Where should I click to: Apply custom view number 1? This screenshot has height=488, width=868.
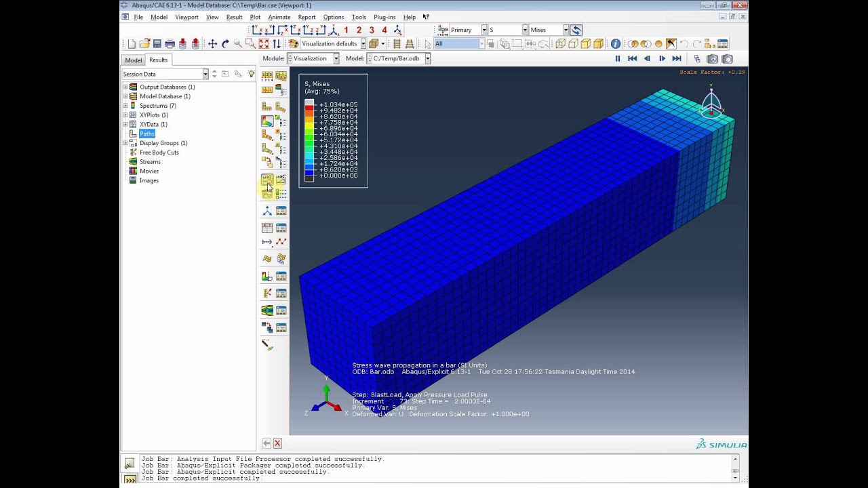click(x=346, y=30)
